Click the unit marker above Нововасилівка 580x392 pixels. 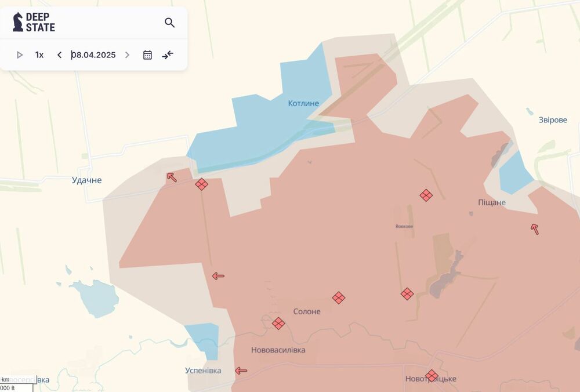(278, 324)
